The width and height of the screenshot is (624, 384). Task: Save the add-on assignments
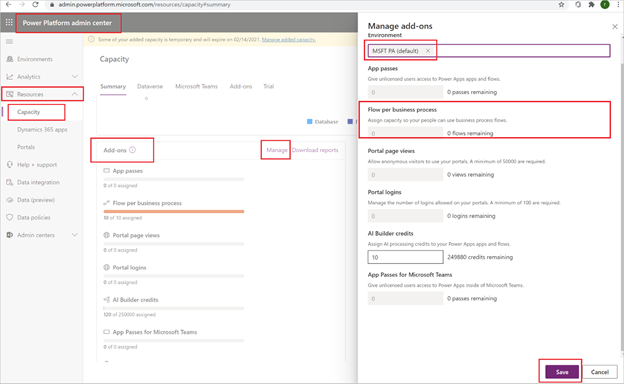562,372
